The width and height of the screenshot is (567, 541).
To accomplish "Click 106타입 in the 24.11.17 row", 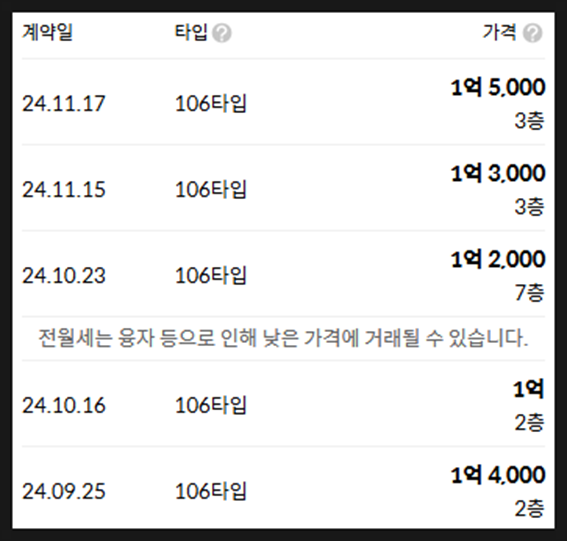I will 211,104.
